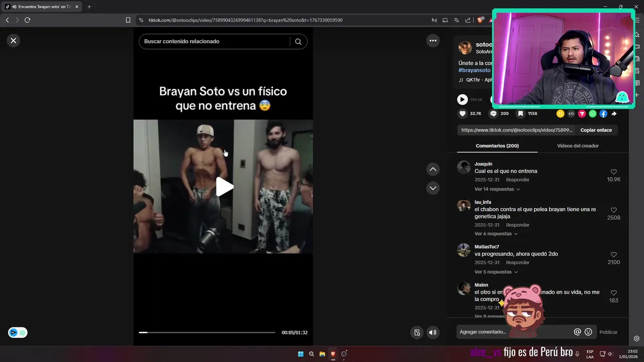644x362 pixels.
Task: Reload the page with the refresh icon
Action: tap(27, 20)
